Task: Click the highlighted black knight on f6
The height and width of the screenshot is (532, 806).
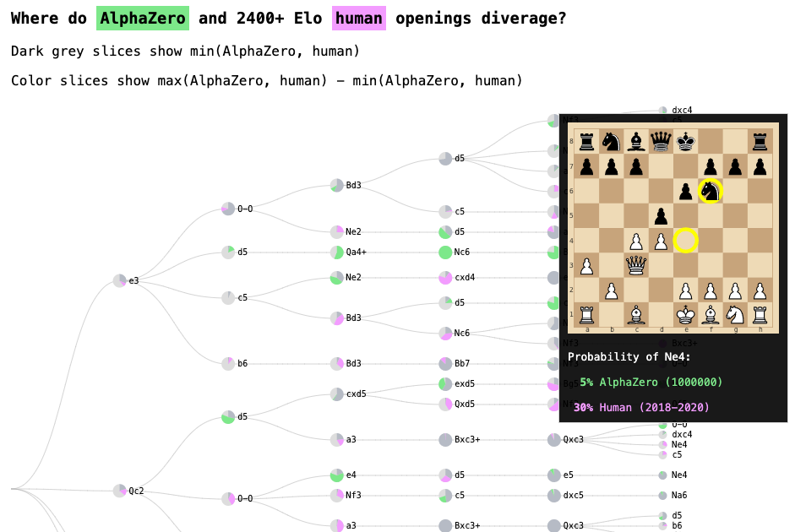Action: point(711,191)
